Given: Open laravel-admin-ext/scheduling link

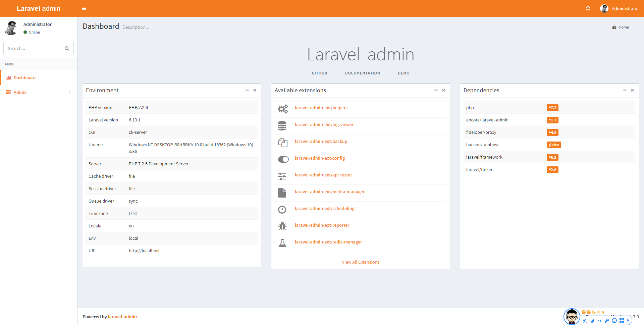Looking at the screenshot, I should [324, 208].
